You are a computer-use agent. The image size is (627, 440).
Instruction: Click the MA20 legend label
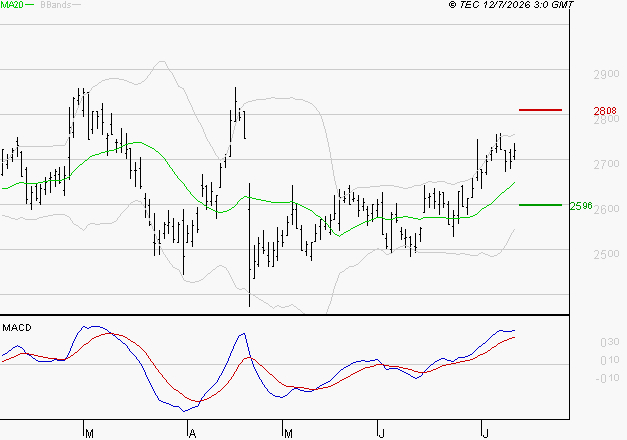click(12, 5)
